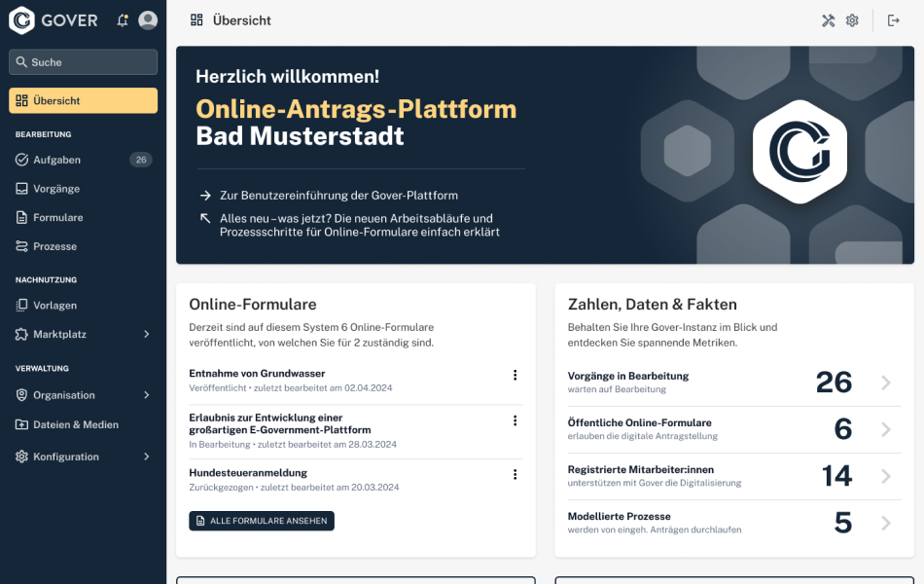Click the Gover hexagon logo in sidebar

[x=21, y=20]
